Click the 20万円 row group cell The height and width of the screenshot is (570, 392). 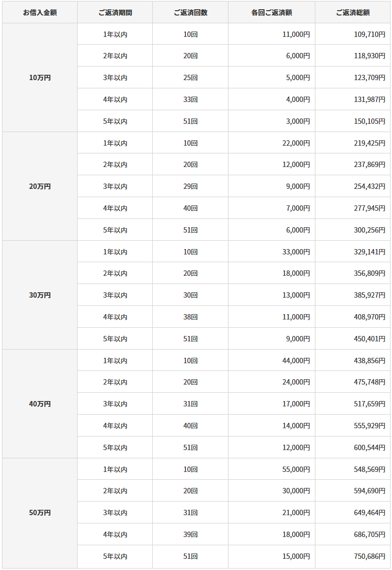click(40, 186)
